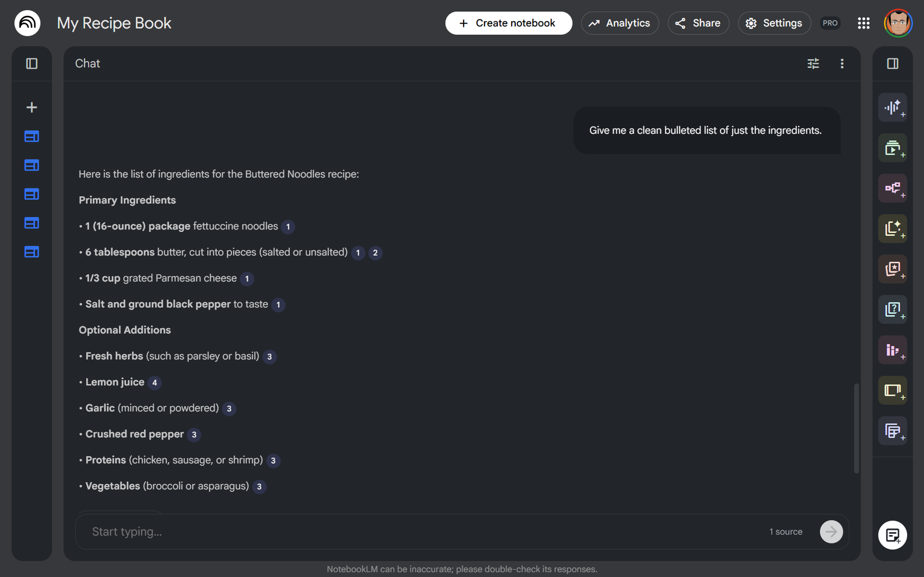
Task: Open the Chat more options menu
Action: [x=842, y=64]
